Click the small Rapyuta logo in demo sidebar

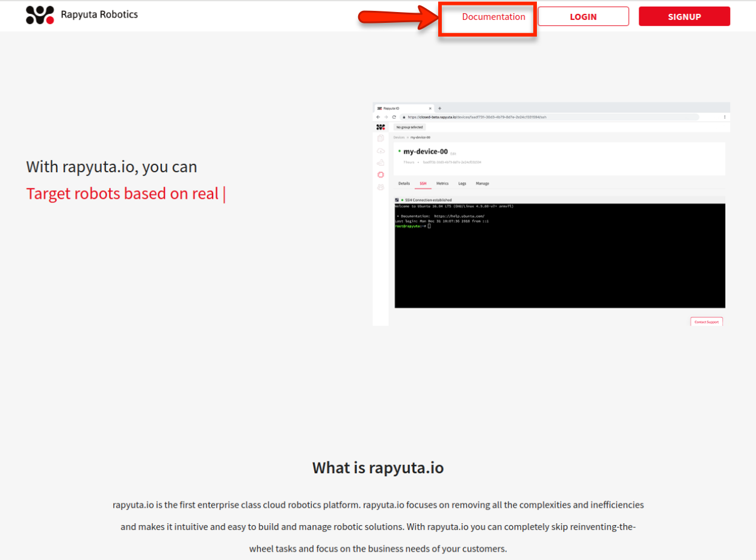[x=380, y=127]
